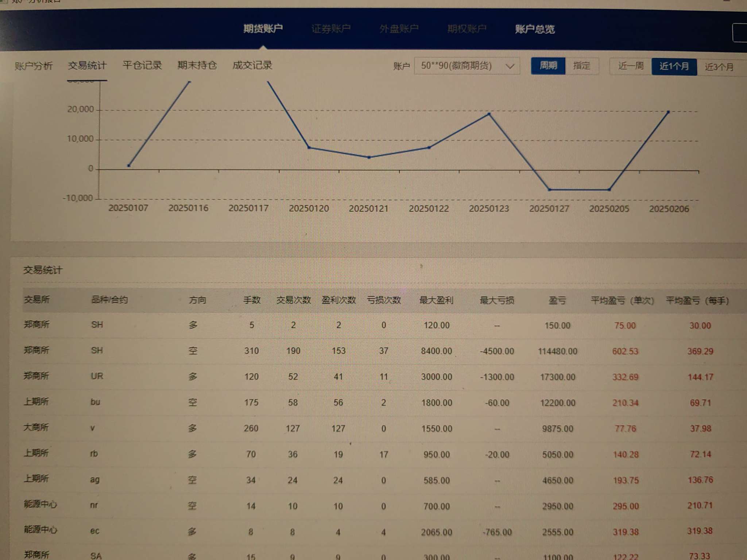
Task: Select the 账户分析 sub-tab
Action: coord(34,66)
